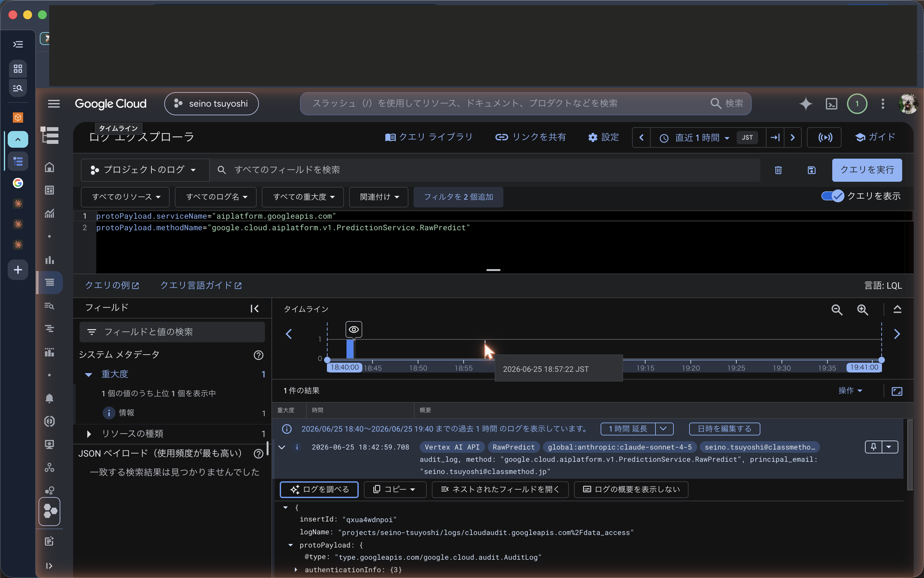Image resolution: width=924 pixels, height=578 pixels.
Task: Hide log summary button
Action: (x=631, y=490)
